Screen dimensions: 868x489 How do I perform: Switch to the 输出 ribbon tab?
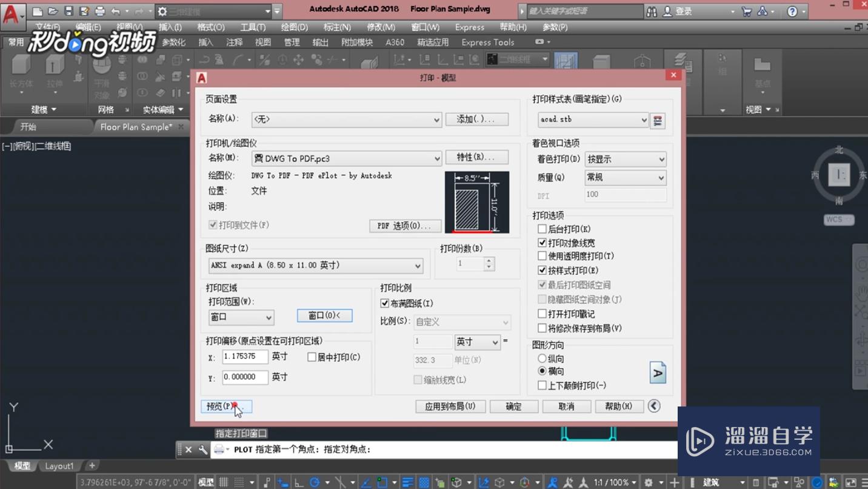(x=320, y=42)
